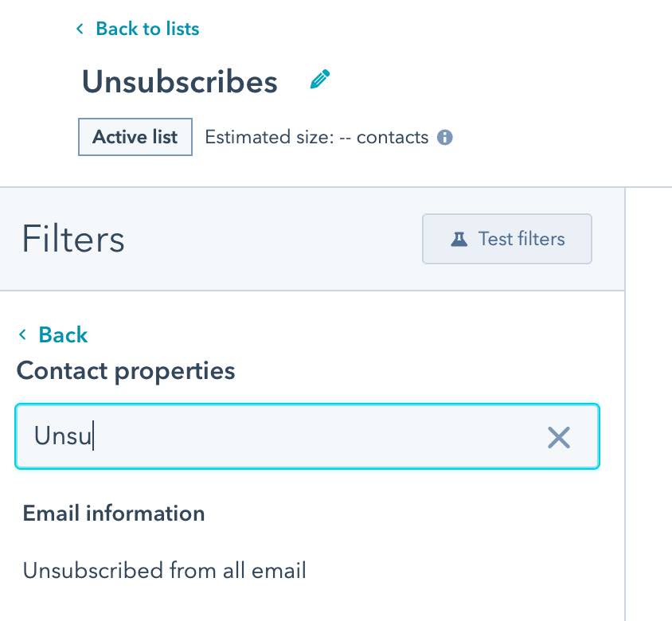Click the chevron beside the Back link
Screen dimensions: 672x621
[23, 334]
